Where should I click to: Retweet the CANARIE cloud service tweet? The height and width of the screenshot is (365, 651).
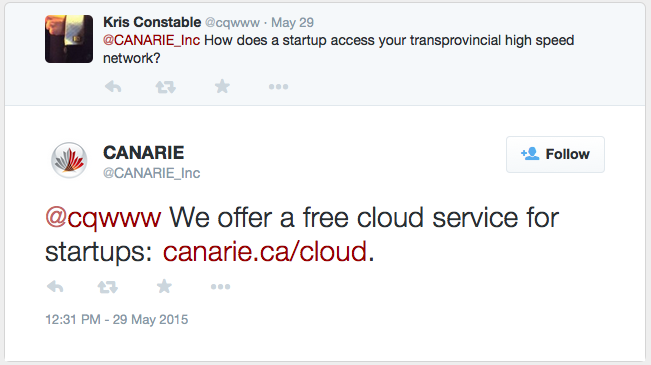point(108,287)
